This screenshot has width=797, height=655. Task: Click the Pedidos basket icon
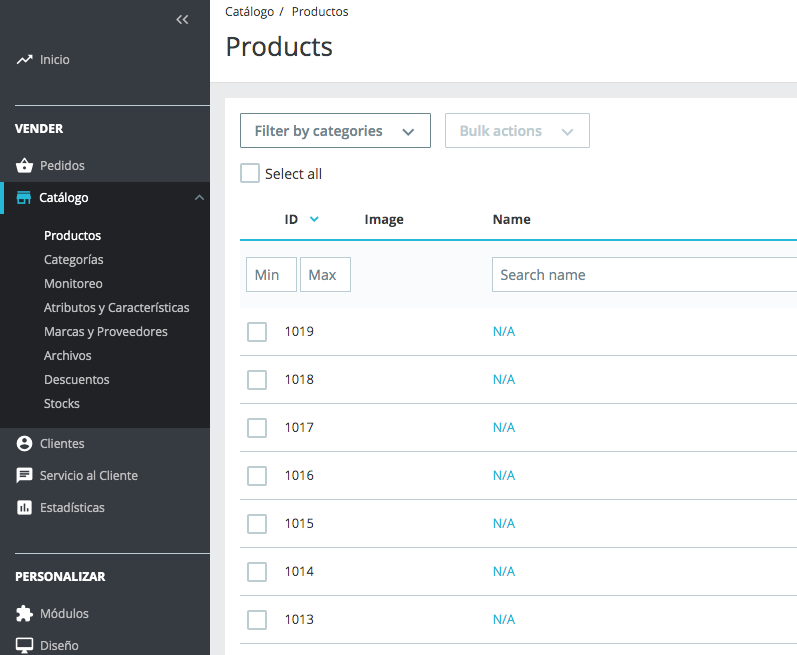25,166
